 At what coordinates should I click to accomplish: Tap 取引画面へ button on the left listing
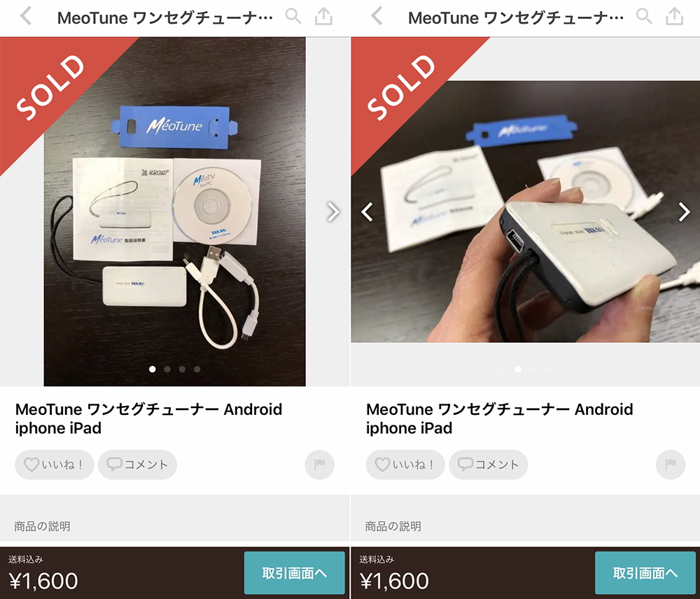coord(294,572)
